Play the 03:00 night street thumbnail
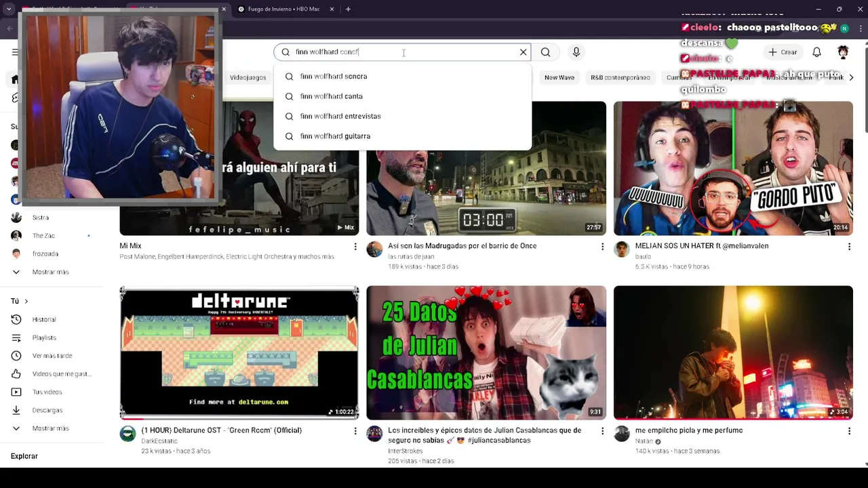 486,193
